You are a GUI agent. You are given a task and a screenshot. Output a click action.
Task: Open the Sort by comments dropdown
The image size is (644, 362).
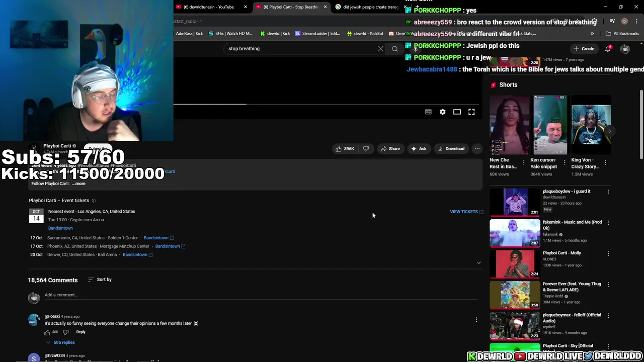coord(100,280)
